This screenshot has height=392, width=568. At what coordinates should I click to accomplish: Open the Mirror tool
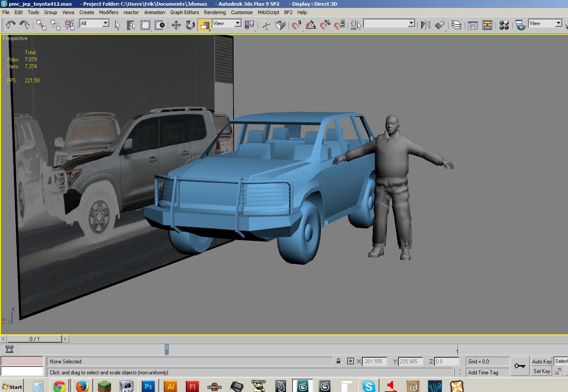point(425,25)
